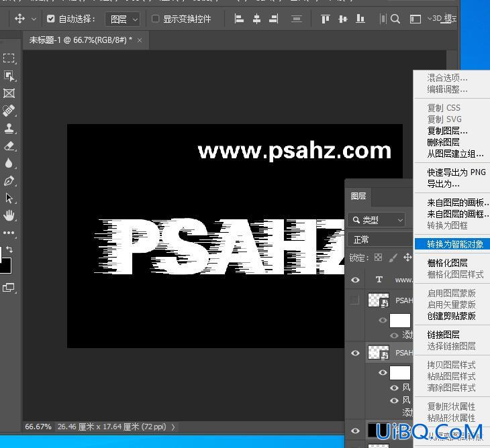Image resolution: width=490 pixels, height=448 pixels.
Task: Show the hidden PSAH layer visibility box
Action: (x=354, y=300)
